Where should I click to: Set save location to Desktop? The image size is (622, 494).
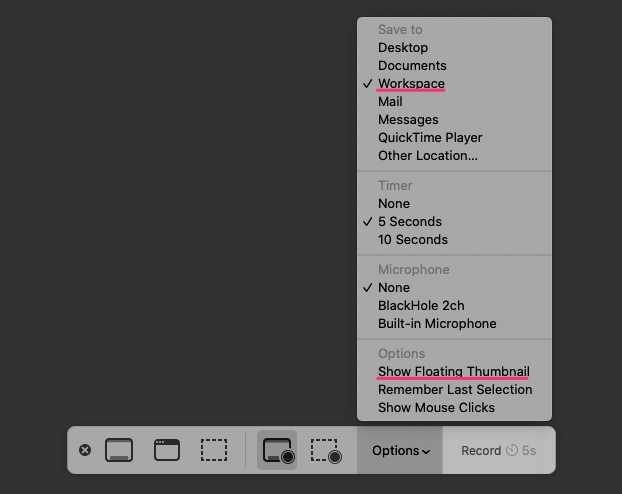tap(403, 47)
